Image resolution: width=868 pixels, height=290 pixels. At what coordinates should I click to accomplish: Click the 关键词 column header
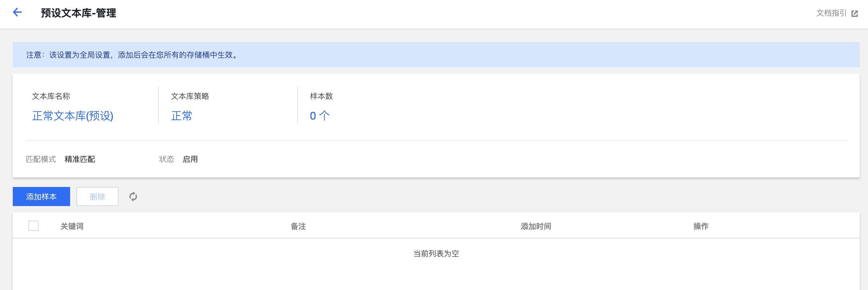[72, 226]
